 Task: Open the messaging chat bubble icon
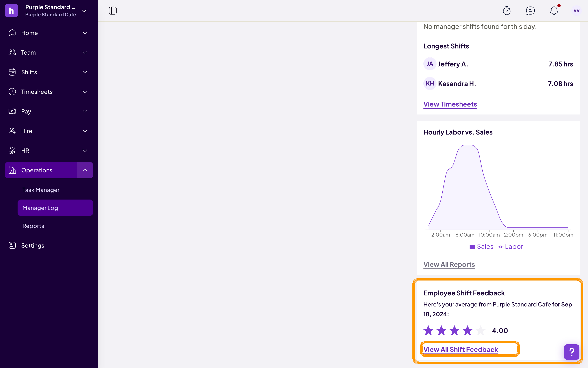point(530,11)
